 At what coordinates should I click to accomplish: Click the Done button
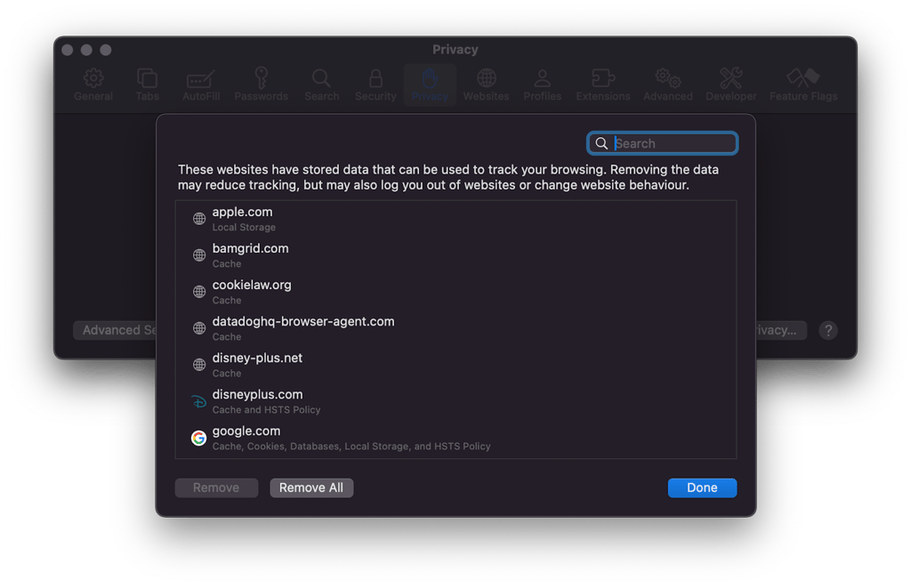pos(702,488)
